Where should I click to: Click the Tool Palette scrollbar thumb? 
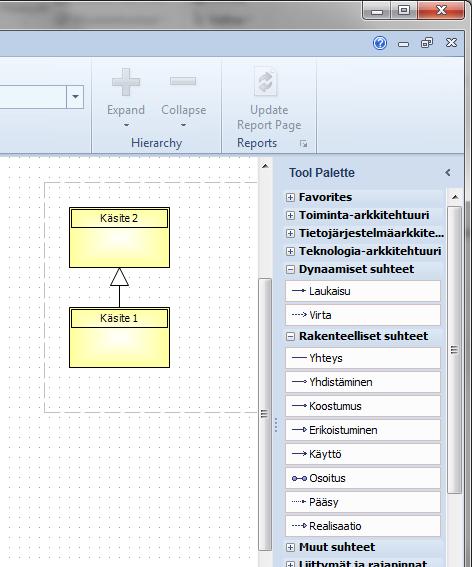coord(454,350)
